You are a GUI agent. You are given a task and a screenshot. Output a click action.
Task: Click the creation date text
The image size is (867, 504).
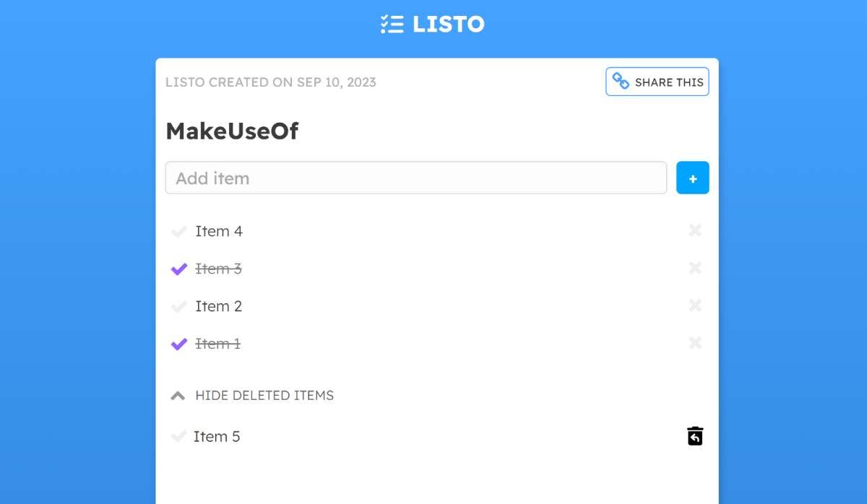coord(270,82)
